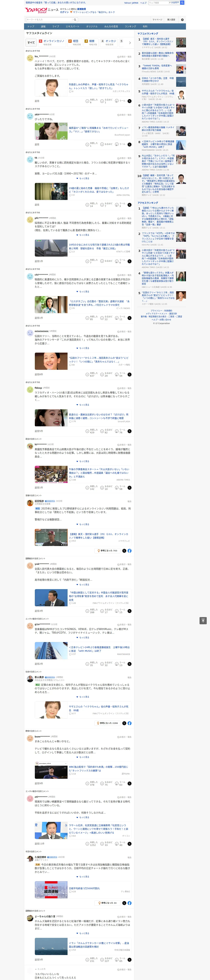Image resolution: width=210 pixels, height=980 pixels.
Task: Open the みんなの意見 navigation tab
Action: [x=111, y=27]
